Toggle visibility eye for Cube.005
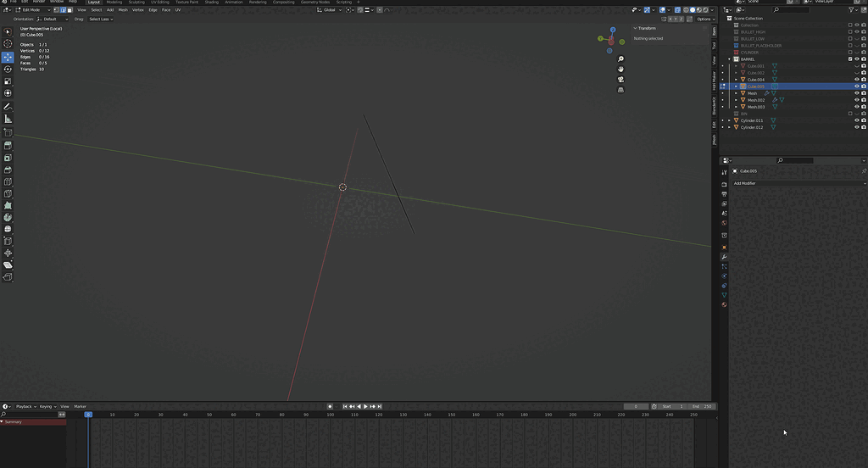This screenshot has height=468, width=868. (857, 86)
